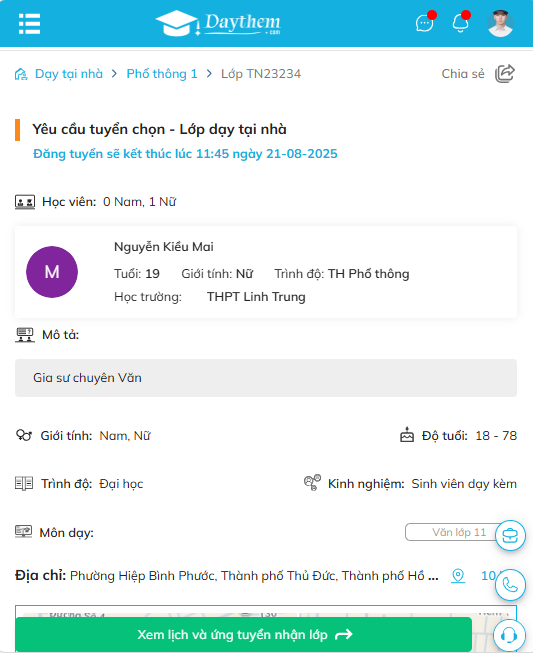Tap the floating briefcase button
Screen dimensions: 533x653
point(510,536)
